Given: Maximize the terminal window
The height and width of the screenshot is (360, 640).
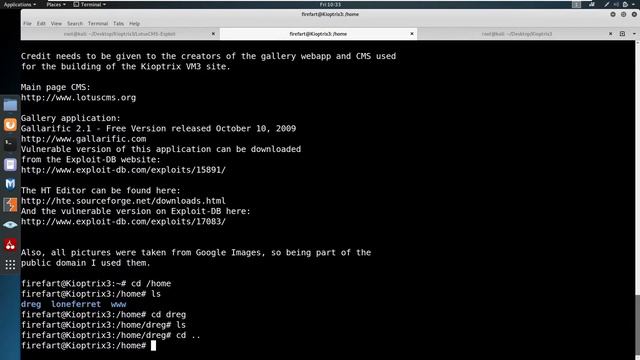Looking at the screenshot, I should pos(624,14).
